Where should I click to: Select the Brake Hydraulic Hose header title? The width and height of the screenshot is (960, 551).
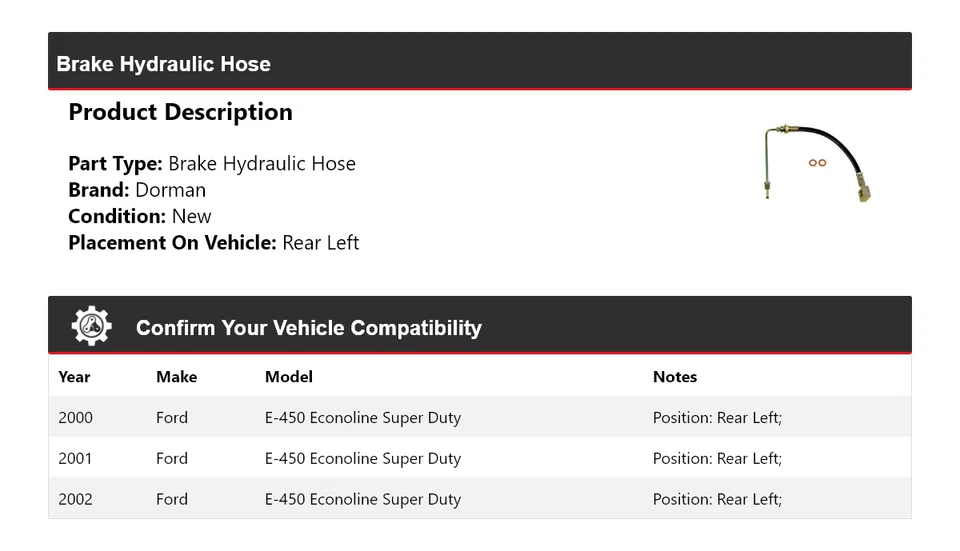[164, 64]
